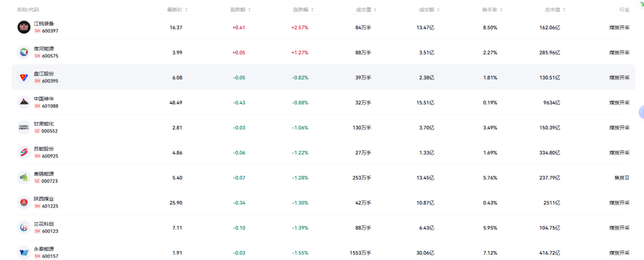
Task: Click the 苏能股份 logo icon
Action: coord(24,153)
